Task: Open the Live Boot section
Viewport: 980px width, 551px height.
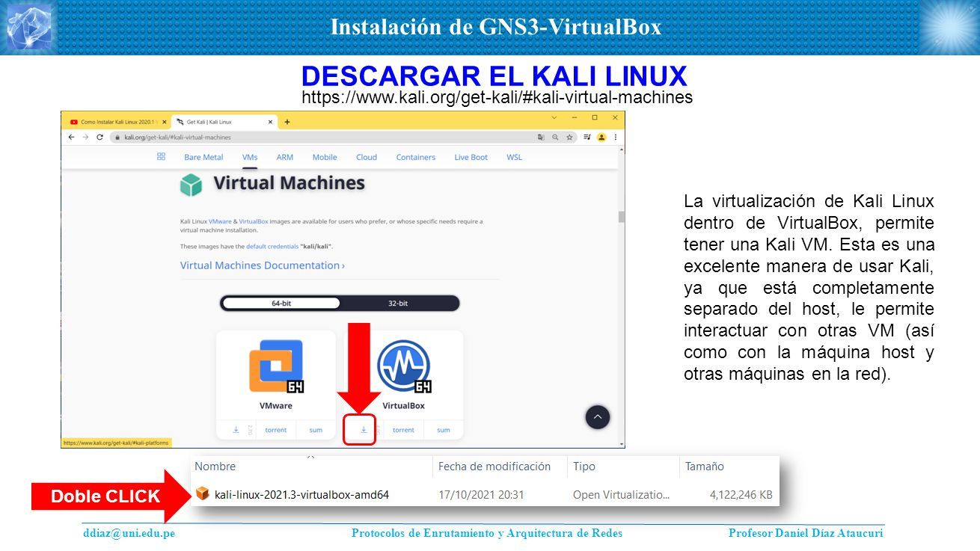Action: (471, 157)
